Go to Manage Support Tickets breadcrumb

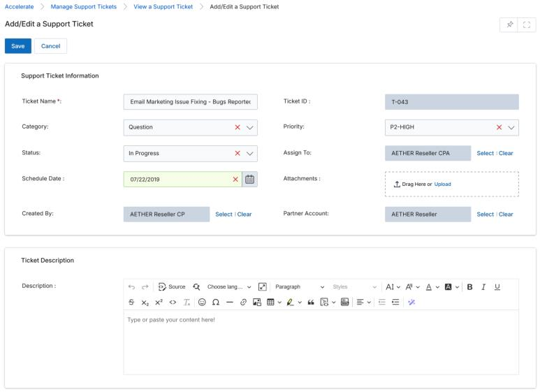pos(84,6)
